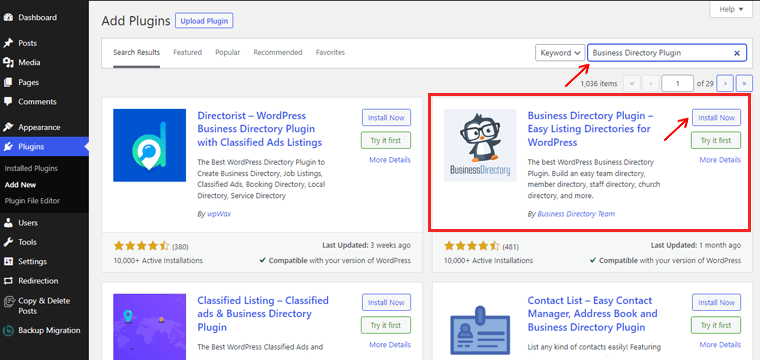This screenshot has height=360, width=760.
Task: Switch to Recommended tab
Action: (278, 52)
